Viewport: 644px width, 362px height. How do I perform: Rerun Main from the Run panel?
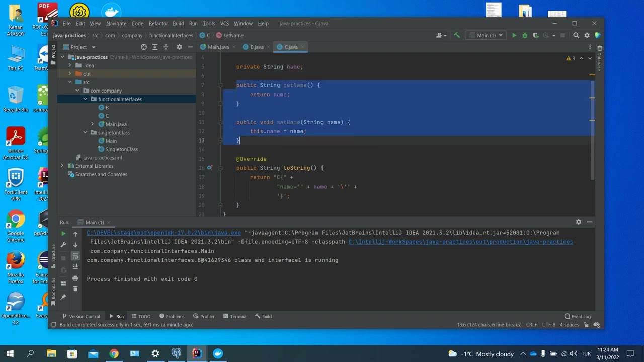point(63,234)
